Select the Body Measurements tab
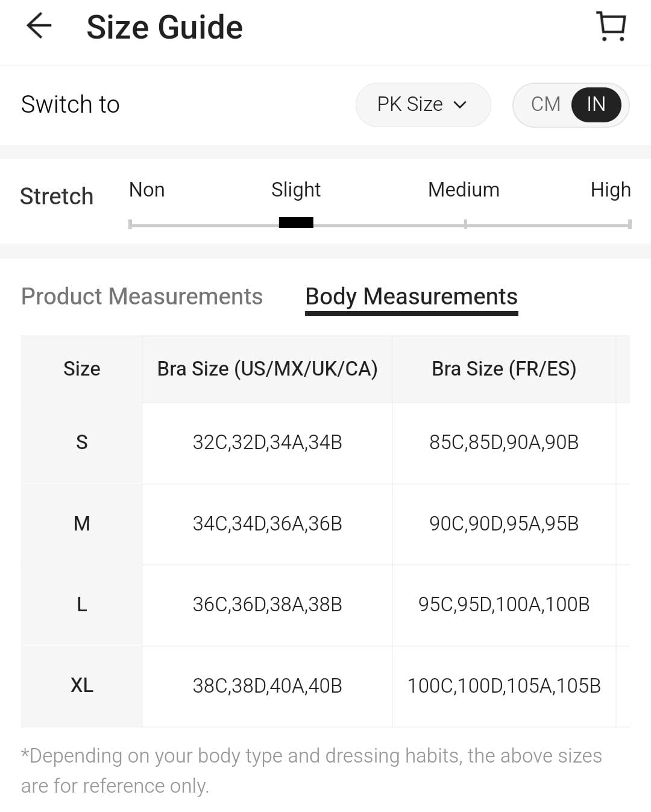This screenshot has width=651, height=812. [411, 297]
